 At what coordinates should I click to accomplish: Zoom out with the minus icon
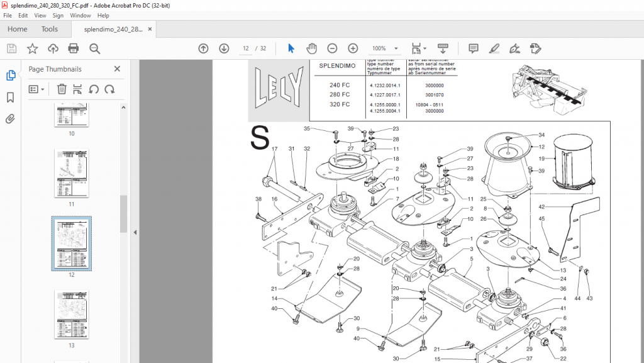pos(332,48)
